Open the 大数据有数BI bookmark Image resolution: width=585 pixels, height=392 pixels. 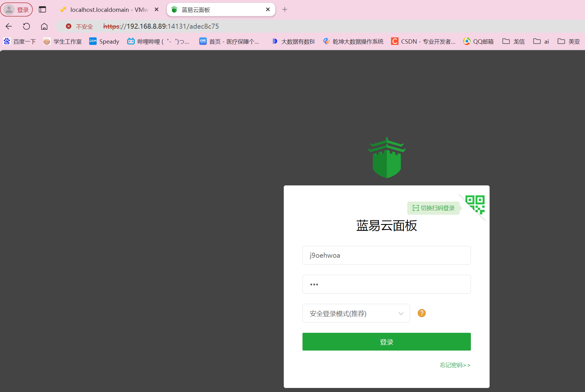coord(293,41)
